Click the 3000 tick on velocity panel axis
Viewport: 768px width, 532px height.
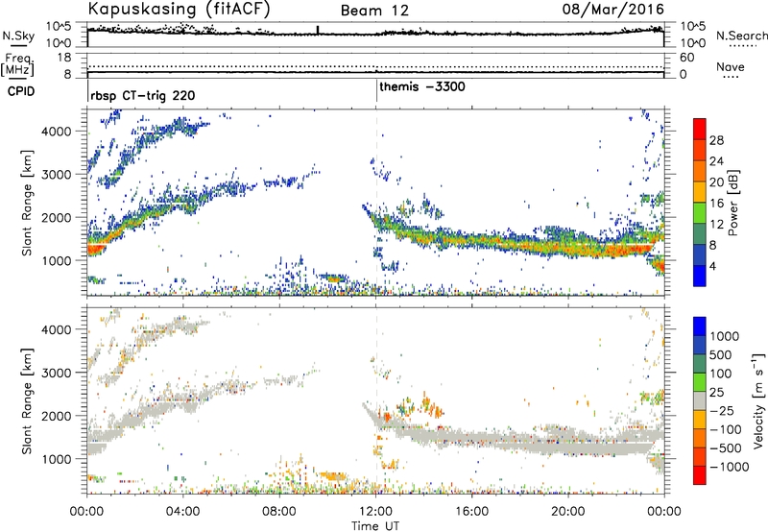(57, 373)
